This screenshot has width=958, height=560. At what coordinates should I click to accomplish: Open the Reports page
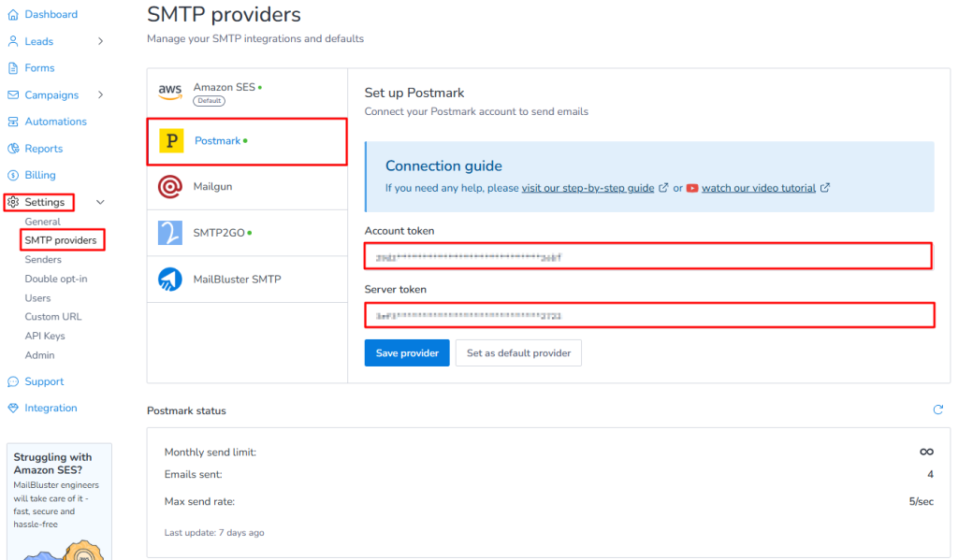(43, 149)
